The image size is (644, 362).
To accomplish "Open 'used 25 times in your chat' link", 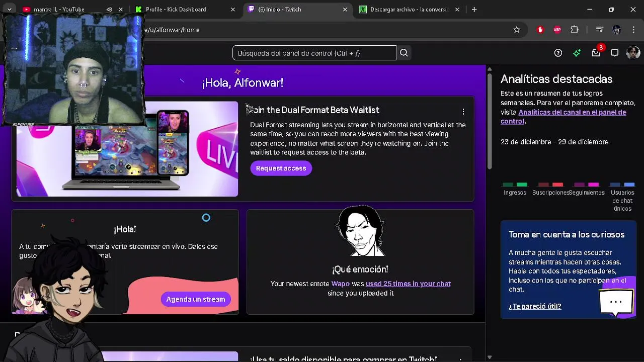I will tap(408, 284).
